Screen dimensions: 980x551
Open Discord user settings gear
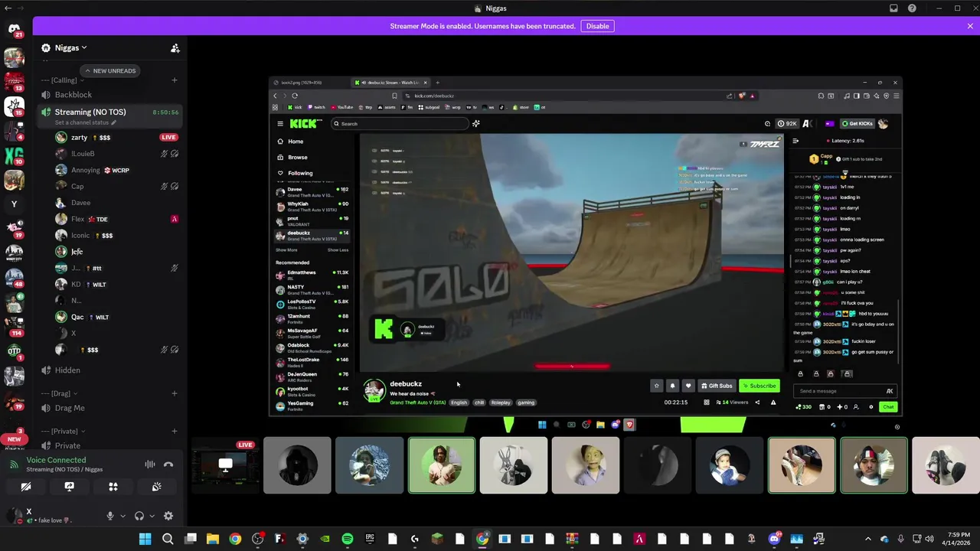168,516
